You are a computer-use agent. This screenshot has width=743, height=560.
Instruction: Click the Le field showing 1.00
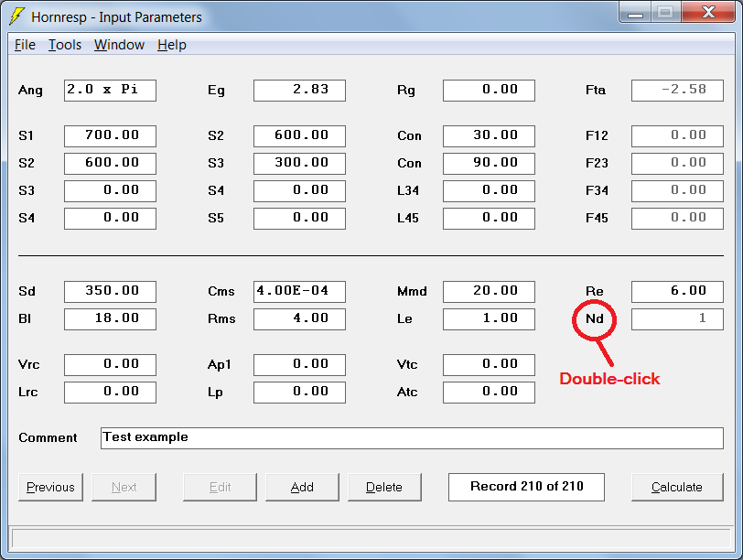[489, 319]
